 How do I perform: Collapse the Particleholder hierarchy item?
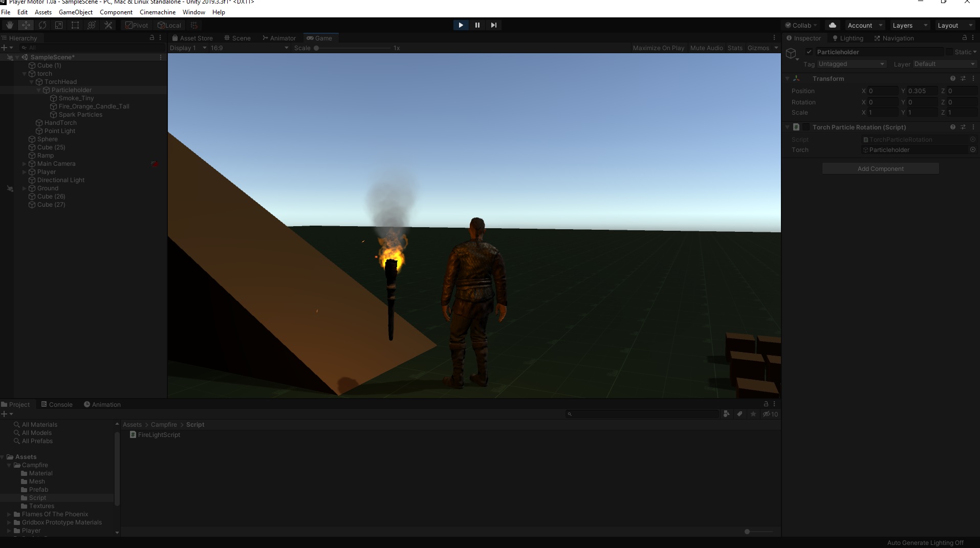[x=38, y=90]
